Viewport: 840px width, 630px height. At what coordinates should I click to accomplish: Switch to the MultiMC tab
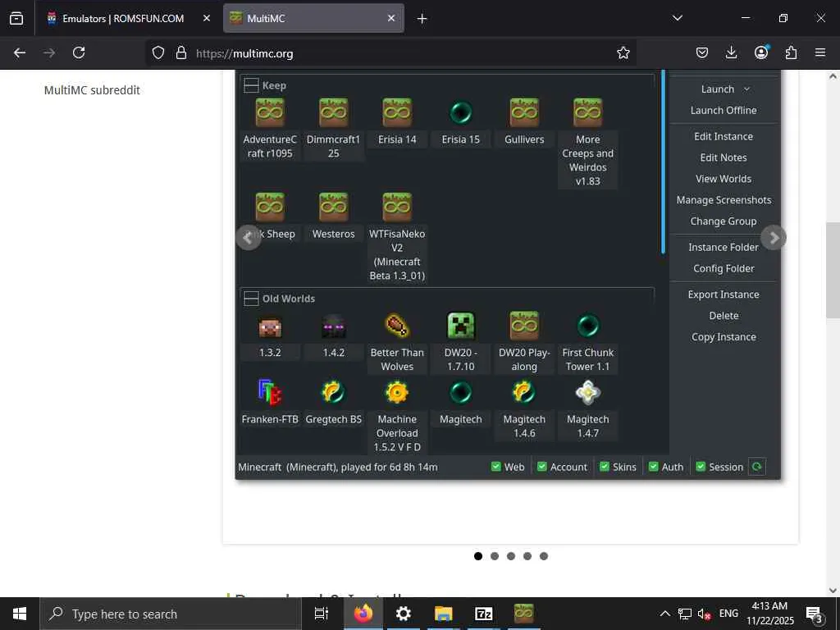pyautogui.click(x=313, y=18)
